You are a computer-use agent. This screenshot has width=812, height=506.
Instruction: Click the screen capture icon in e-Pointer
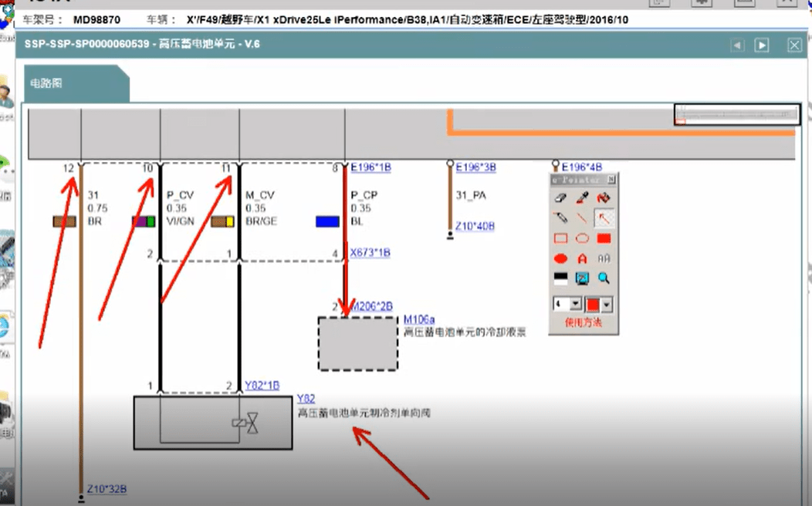(580, 277)
